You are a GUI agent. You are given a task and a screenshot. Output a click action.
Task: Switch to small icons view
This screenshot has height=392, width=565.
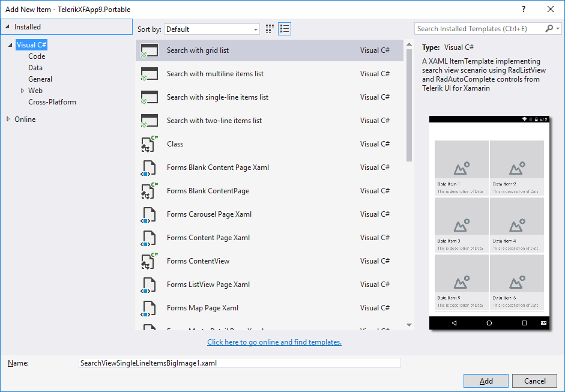[x=270, y=29]
